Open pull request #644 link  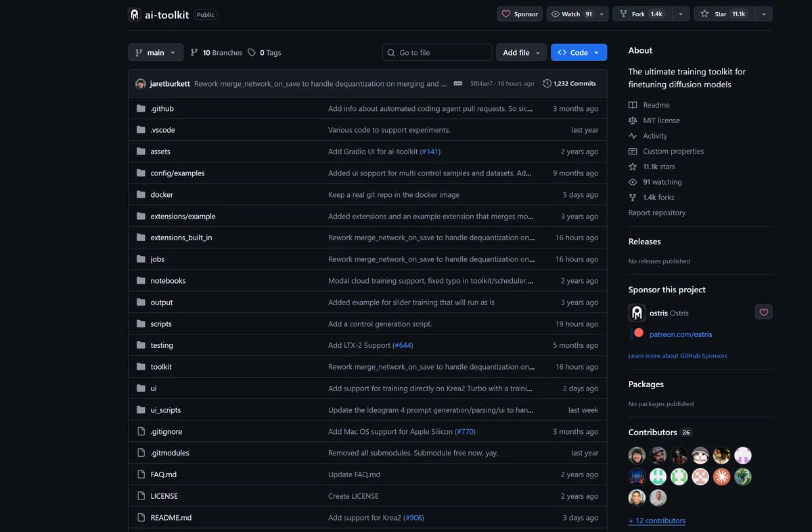[x=403, y=345]
